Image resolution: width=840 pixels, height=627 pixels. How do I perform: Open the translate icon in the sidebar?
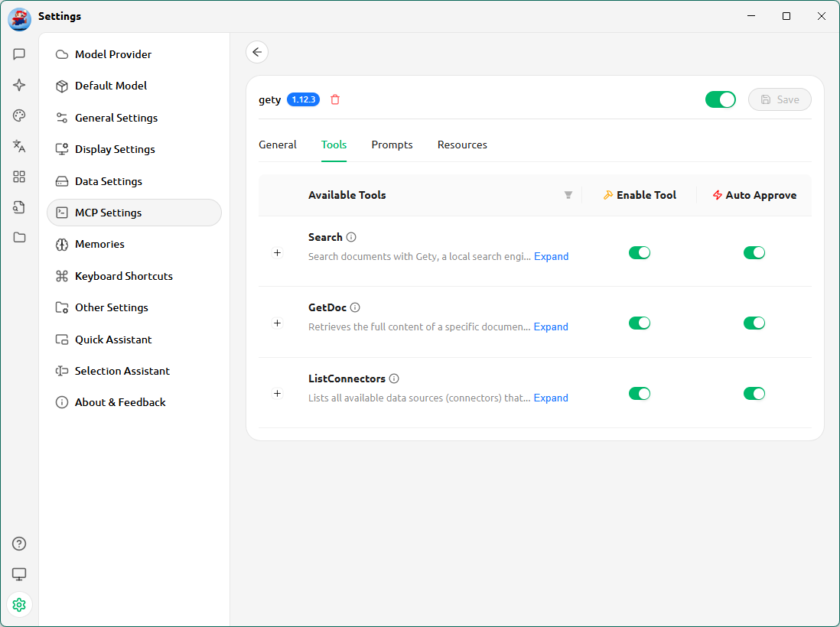tap(19, 146)
